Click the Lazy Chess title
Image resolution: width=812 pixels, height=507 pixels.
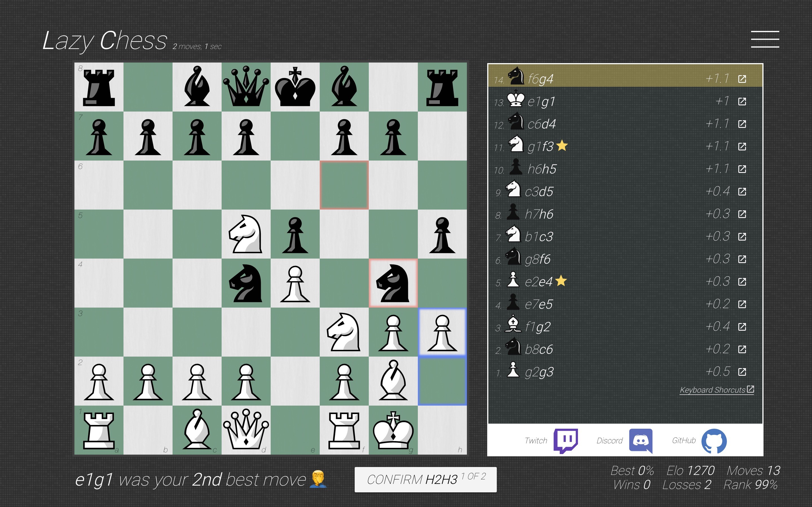coord(105,40)
